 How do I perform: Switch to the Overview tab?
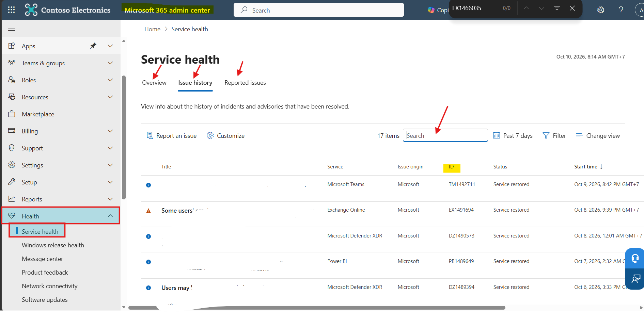pos(154,83)
